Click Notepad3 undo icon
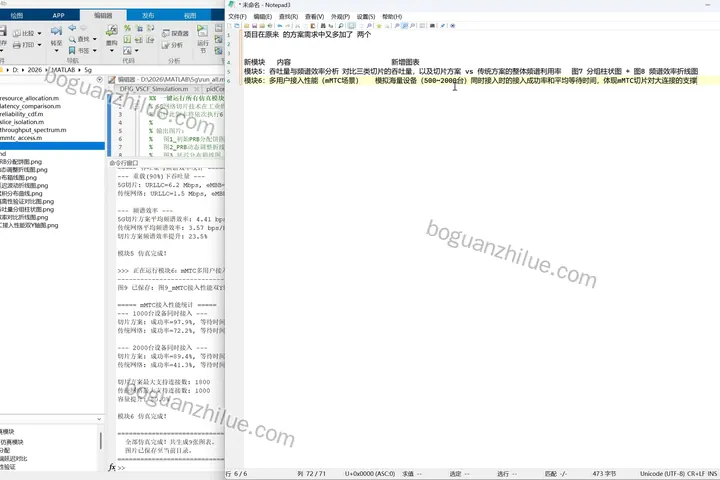The width and height of the screenshot is (720, 480). click(x=280, y=26)
